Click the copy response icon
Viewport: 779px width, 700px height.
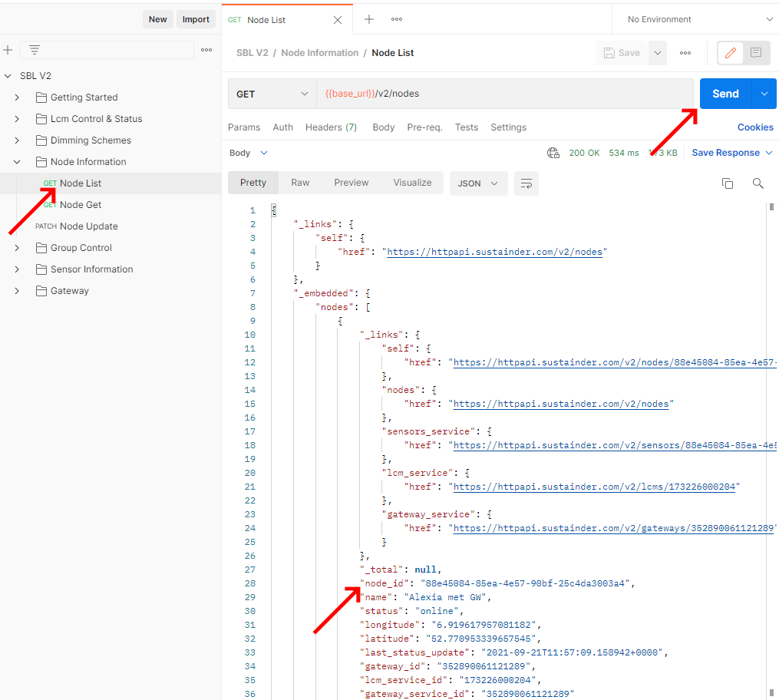[x=727, y=183]
